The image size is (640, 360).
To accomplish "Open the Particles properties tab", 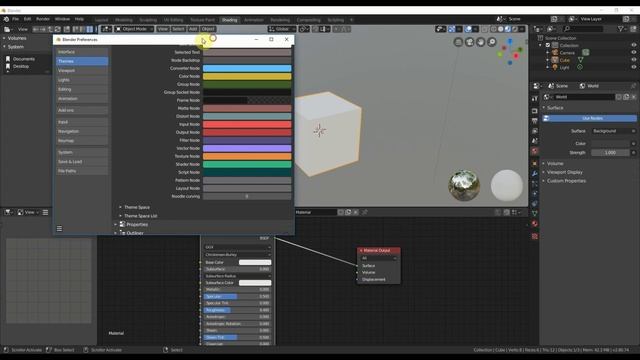I will (x=535, y=184).
